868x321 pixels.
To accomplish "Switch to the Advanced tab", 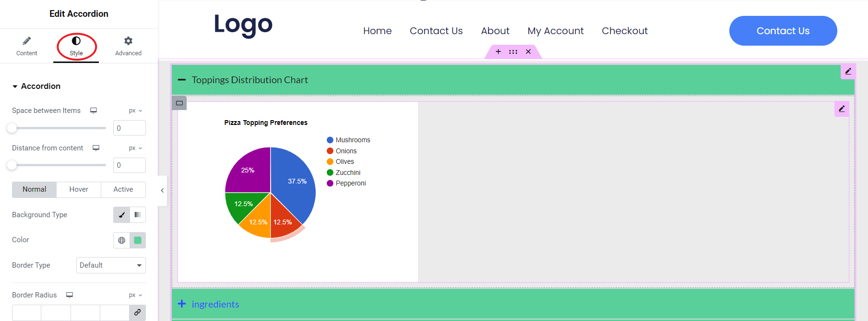I will pos(128,46).
